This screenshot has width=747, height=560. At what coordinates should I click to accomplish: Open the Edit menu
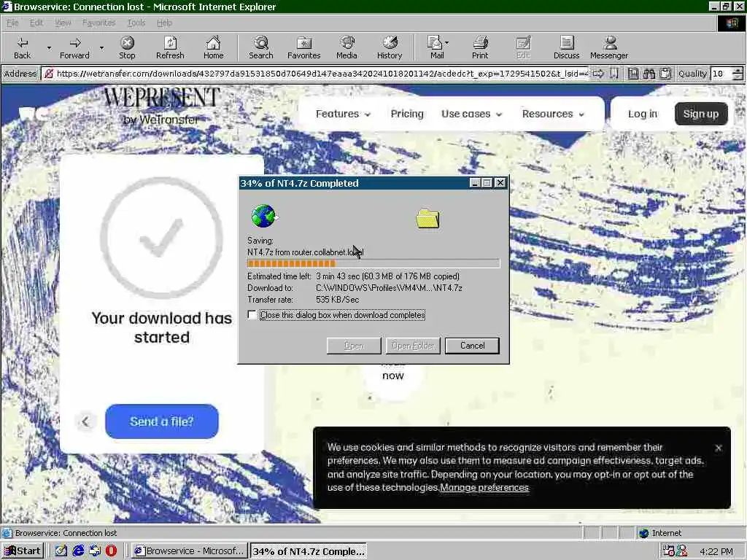tap(36, 23)
